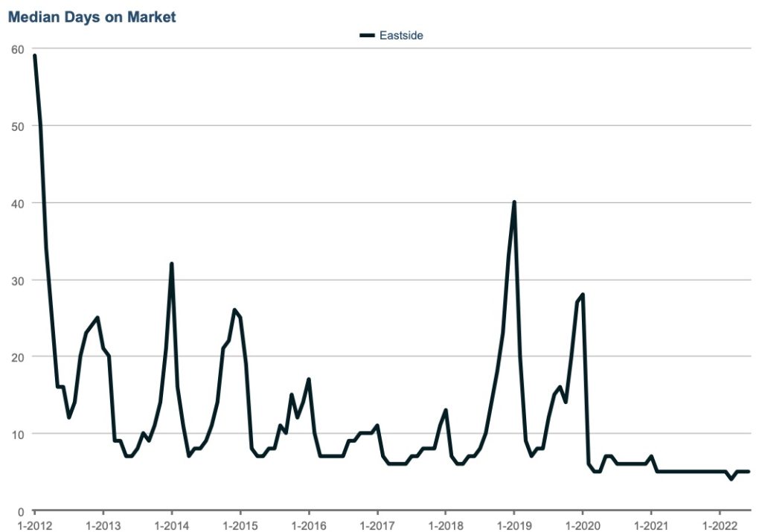762x532 pixels.
Task: Select the 1-2017 x-axis label
Action: click(377, 524)
